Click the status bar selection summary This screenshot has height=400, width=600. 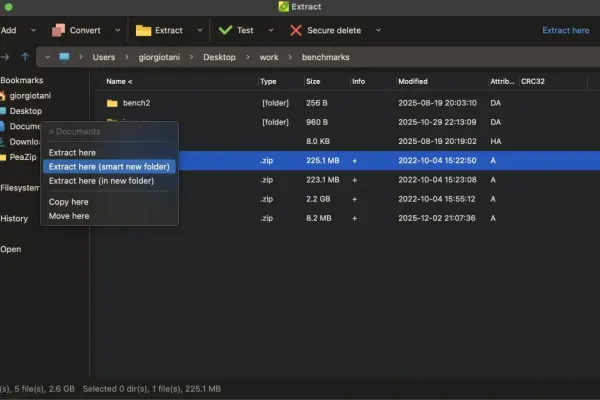152,389
